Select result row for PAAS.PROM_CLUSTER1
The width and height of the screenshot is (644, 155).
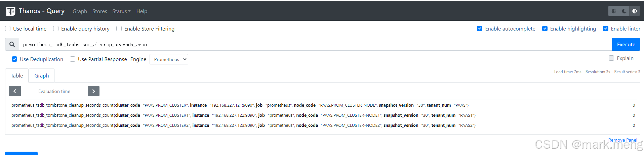point(323,115)
